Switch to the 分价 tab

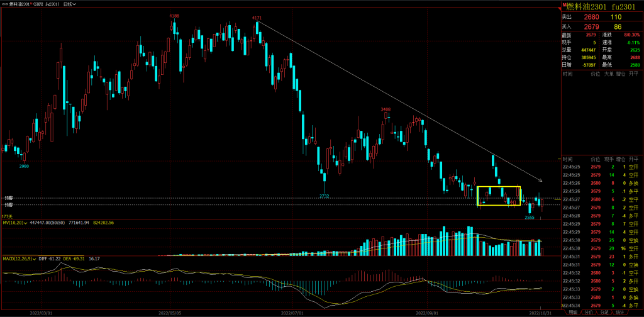point(589,312)
